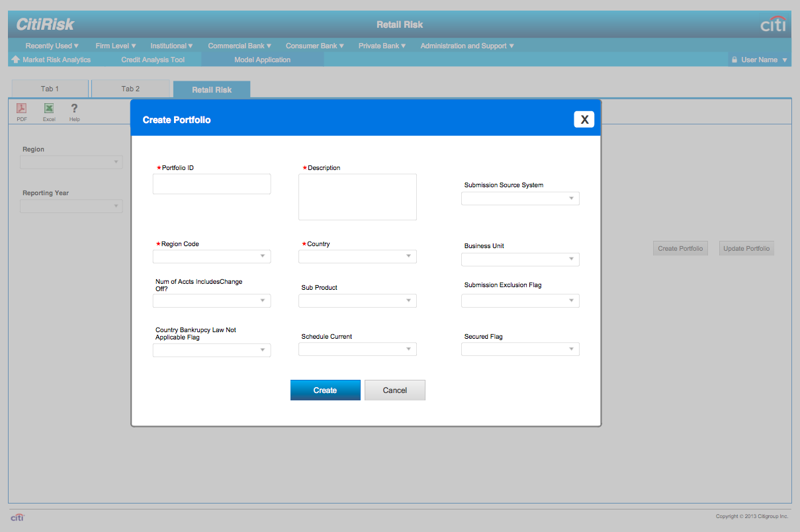Click the lock icon next to User Name
The height and width of the screenshot is (532, 800).
[734, 60]
